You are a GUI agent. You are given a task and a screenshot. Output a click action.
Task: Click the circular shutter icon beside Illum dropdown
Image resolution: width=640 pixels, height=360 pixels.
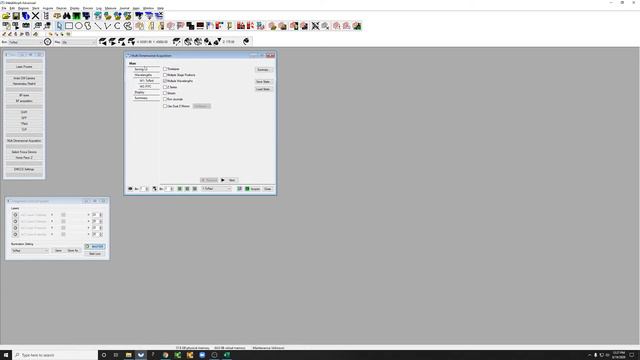click(47, 42)
